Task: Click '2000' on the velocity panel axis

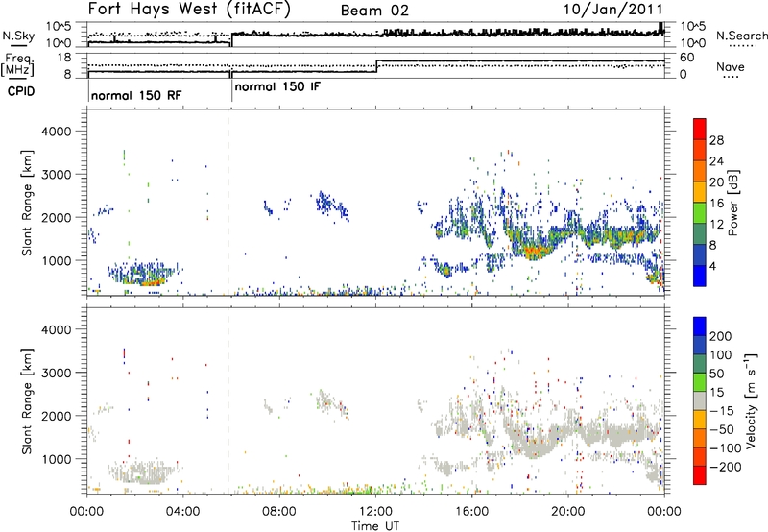Action: 57,416
